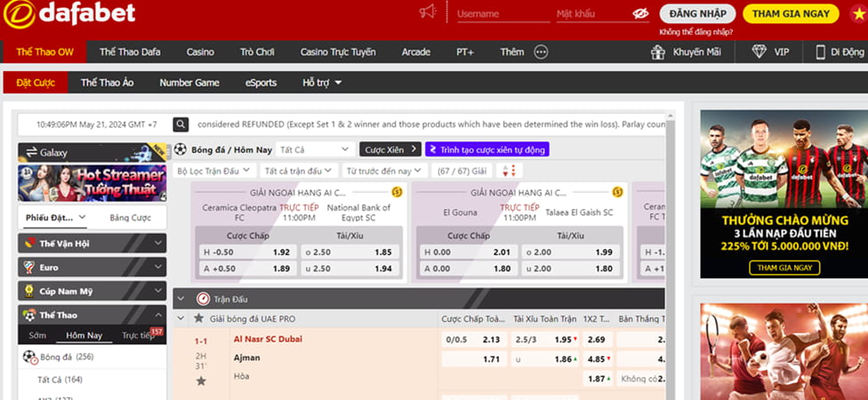
Task: Click the search magnifier icon beside the clock
Action: tap(181, 124)
